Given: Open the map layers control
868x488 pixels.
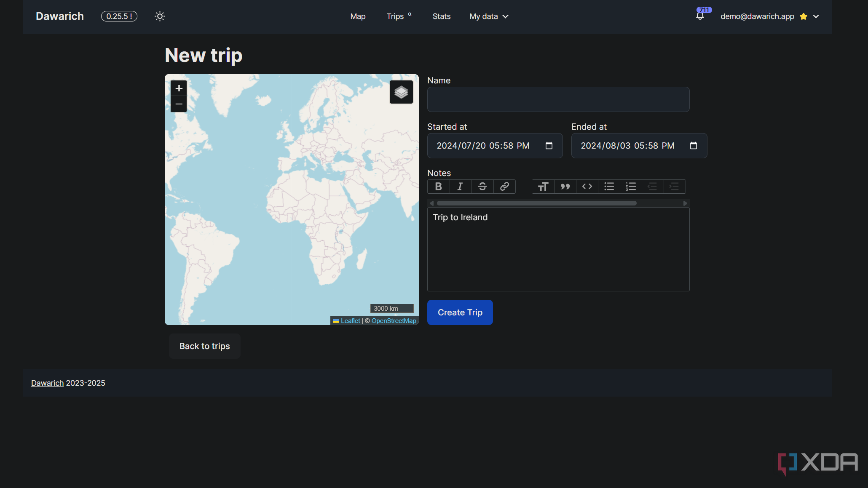Looking at the screenshot, I should [401, 92].
